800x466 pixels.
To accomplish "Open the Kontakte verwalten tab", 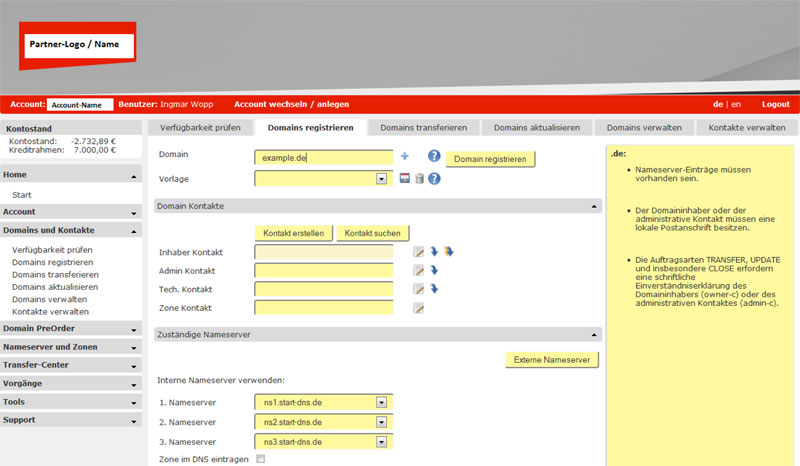I will pyautogui.click(x=746, y=128).
